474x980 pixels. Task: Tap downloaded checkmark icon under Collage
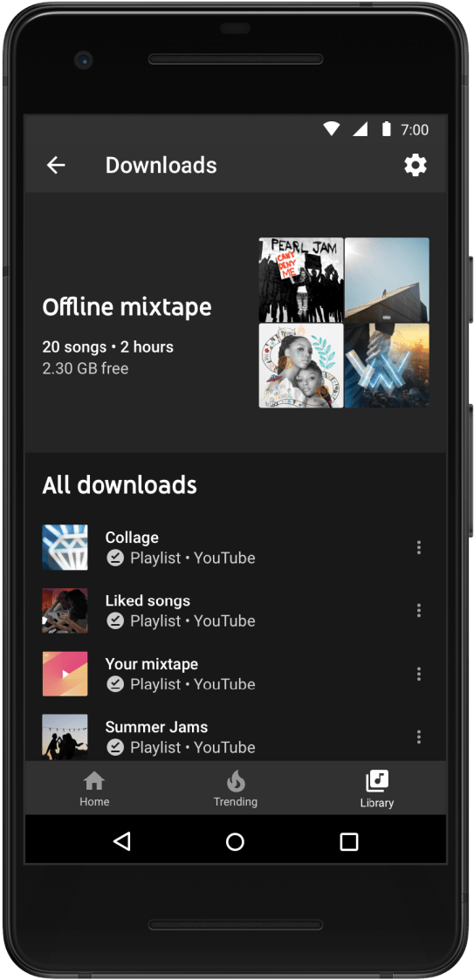[x=115, y=558]
